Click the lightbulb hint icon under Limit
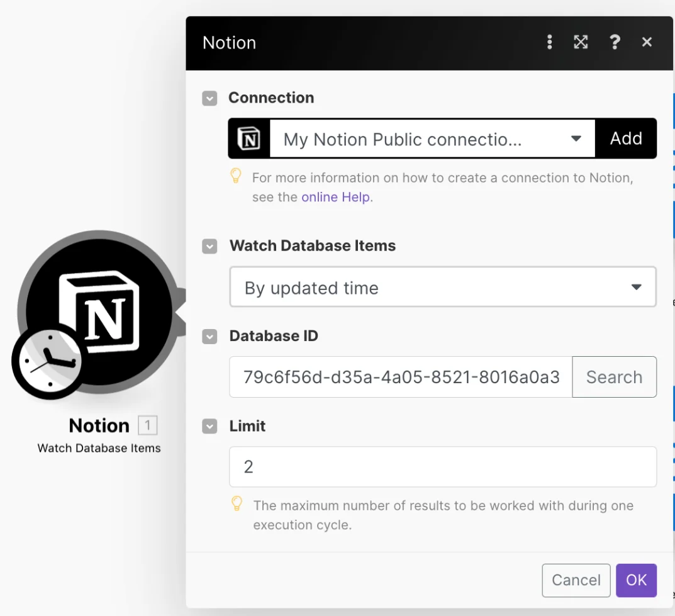 (x=237, y=503)
